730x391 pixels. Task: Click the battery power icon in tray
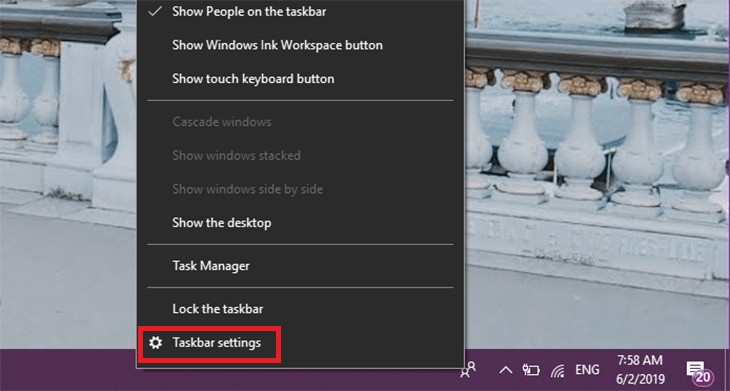tap(531, 370)
